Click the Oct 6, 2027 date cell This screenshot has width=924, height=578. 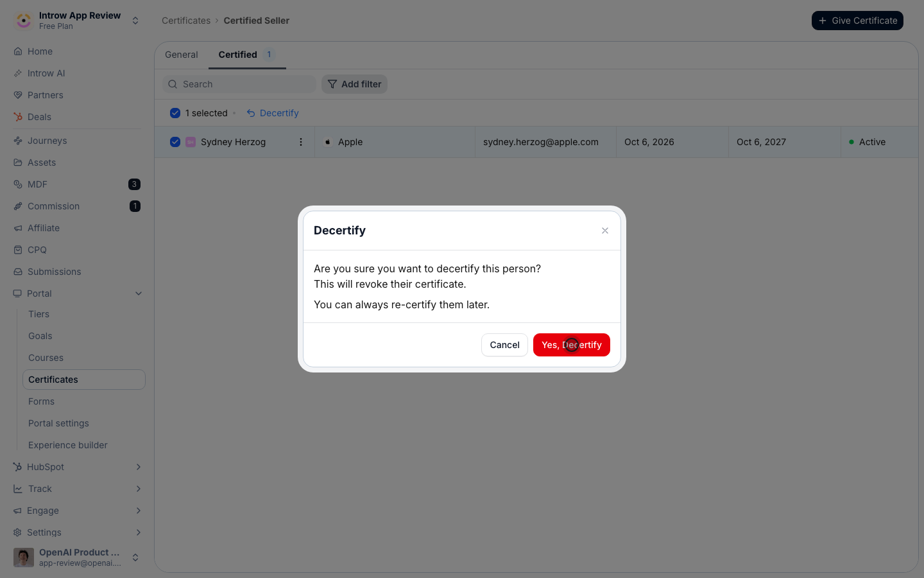pyautogui.click(x=785, y=142)
